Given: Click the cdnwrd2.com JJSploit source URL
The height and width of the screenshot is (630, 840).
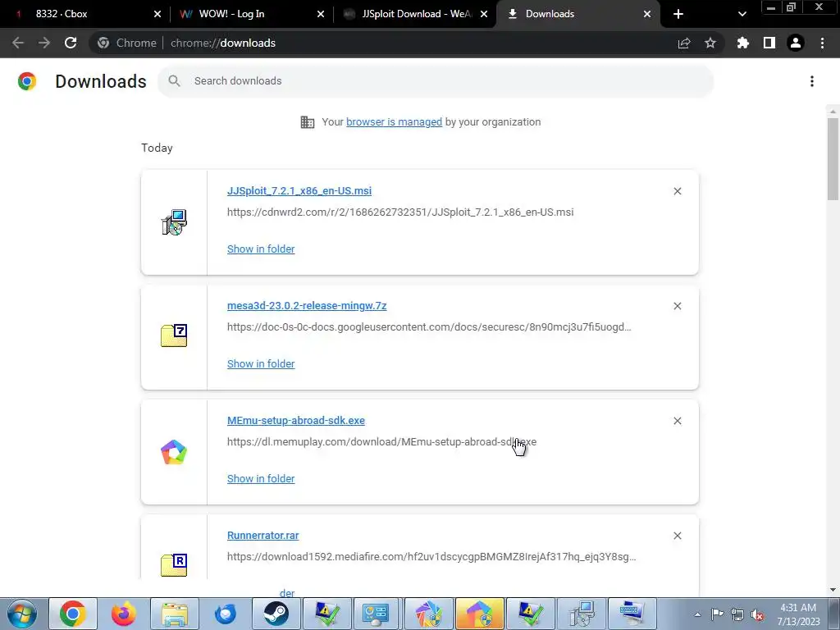Looking at the screenshot, I should pos(400,212).
